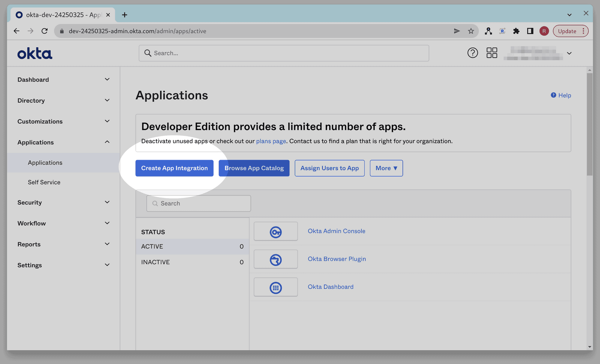
Task: Open the More dropdown button
Action: click(386, 168)
